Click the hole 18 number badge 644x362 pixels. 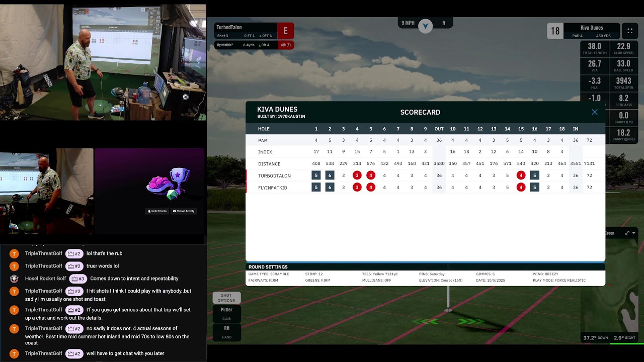pos(555,31)
